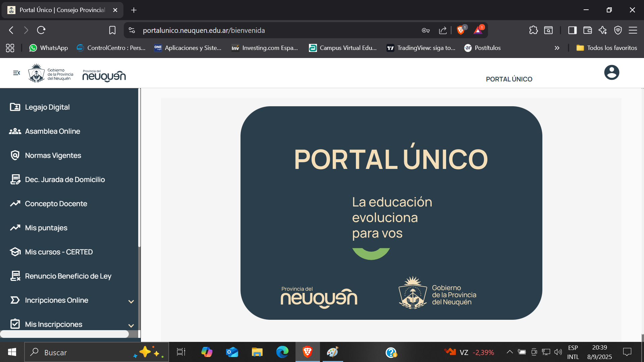The width and height of the screenshot is (644, 362).
Task: Click the Gobierno de la Provincia del Neuquén header logo
Action: [x=51, y=73]
